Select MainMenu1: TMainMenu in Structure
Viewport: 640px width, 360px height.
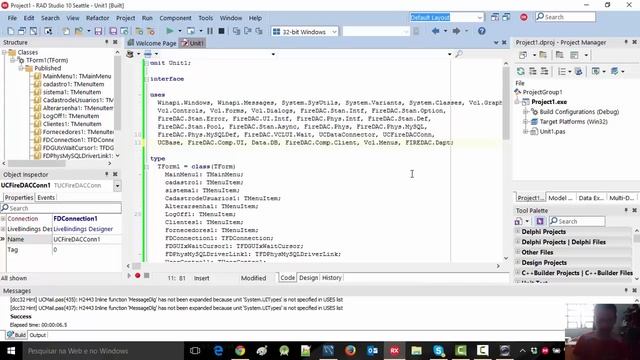click(77, 76)
